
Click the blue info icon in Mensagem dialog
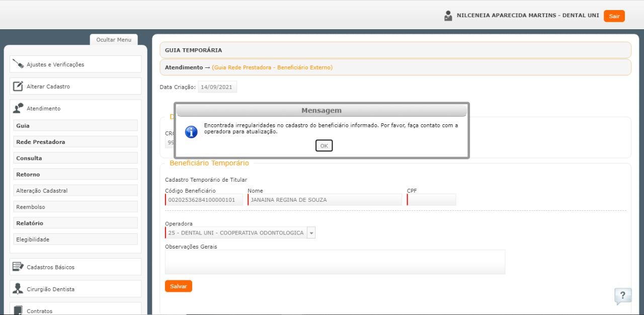pos(191,131)
